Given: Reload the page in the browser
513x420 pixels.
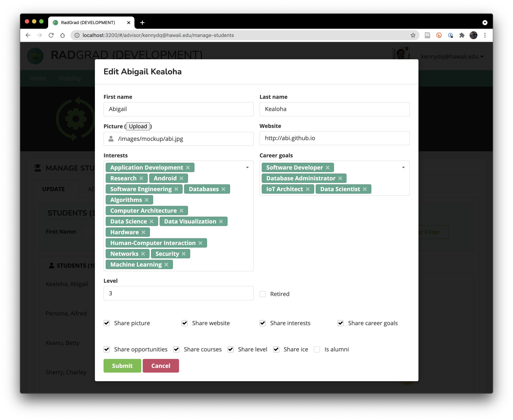Looking at the screenshot, I should click(x=51, y=35).
